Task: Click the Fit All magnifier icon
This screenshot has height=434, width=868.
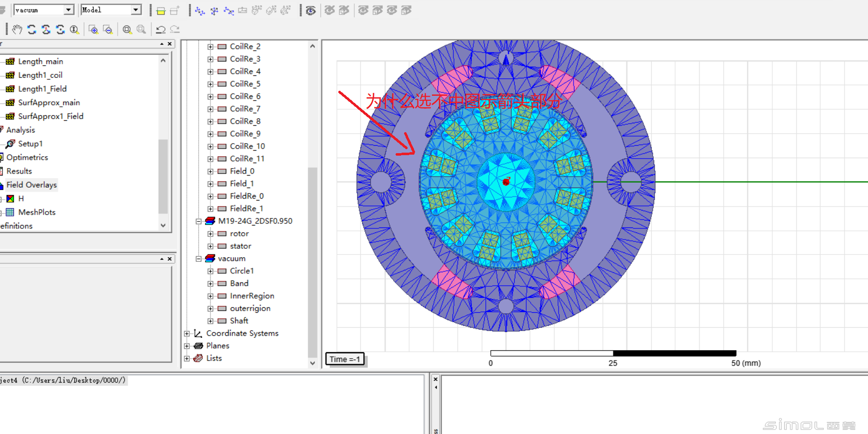Action: [127, 29]
